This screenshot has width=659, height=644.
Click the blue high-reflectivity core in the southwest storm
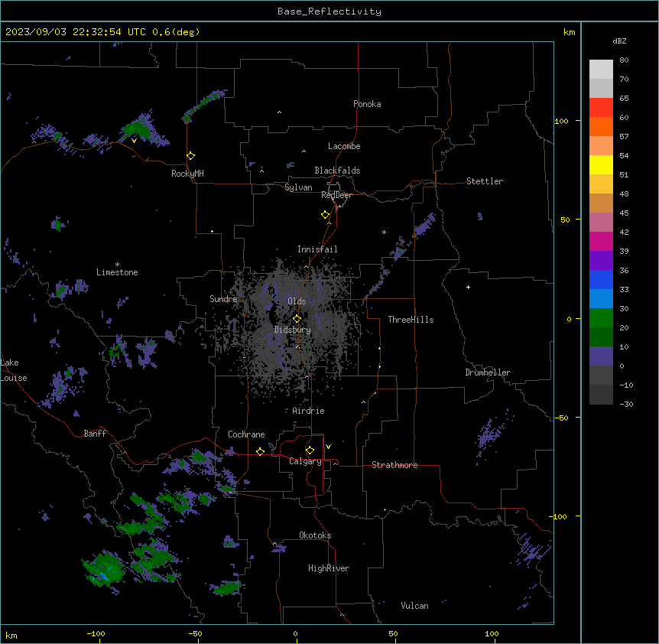coord(102,575)
